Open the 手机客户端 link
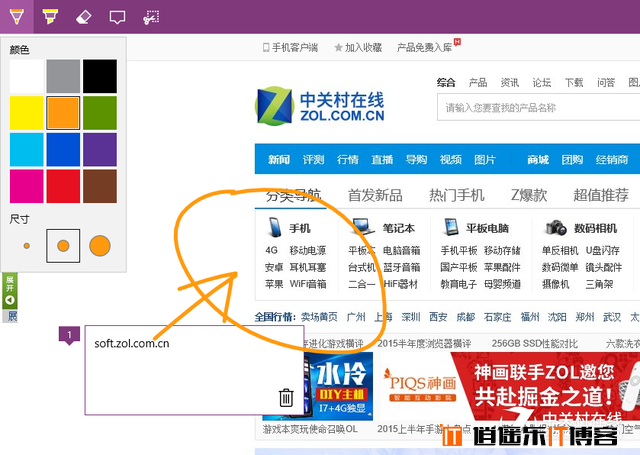The height and width of the screenshot is (455, 640). pos(291,48)
